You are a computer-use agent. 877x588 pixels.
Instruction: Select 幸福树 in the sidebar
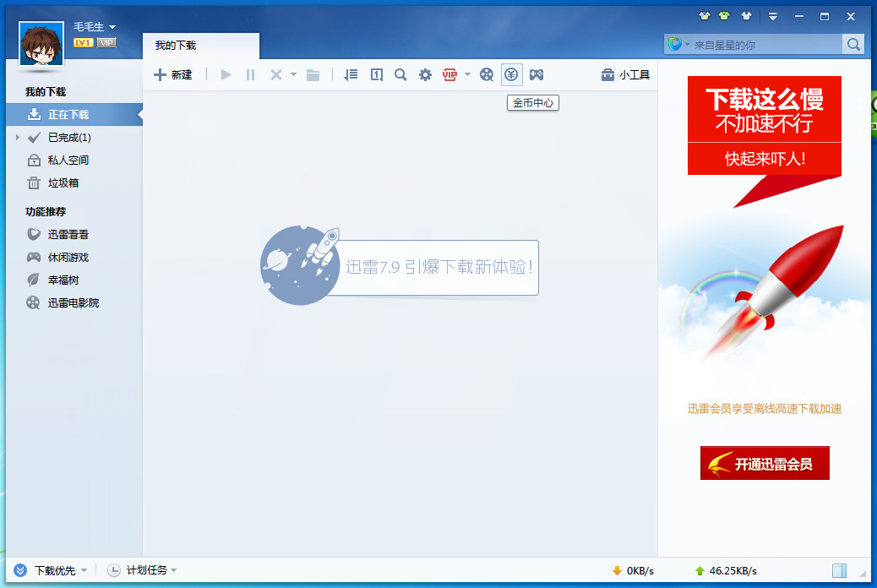pos(63,280)
